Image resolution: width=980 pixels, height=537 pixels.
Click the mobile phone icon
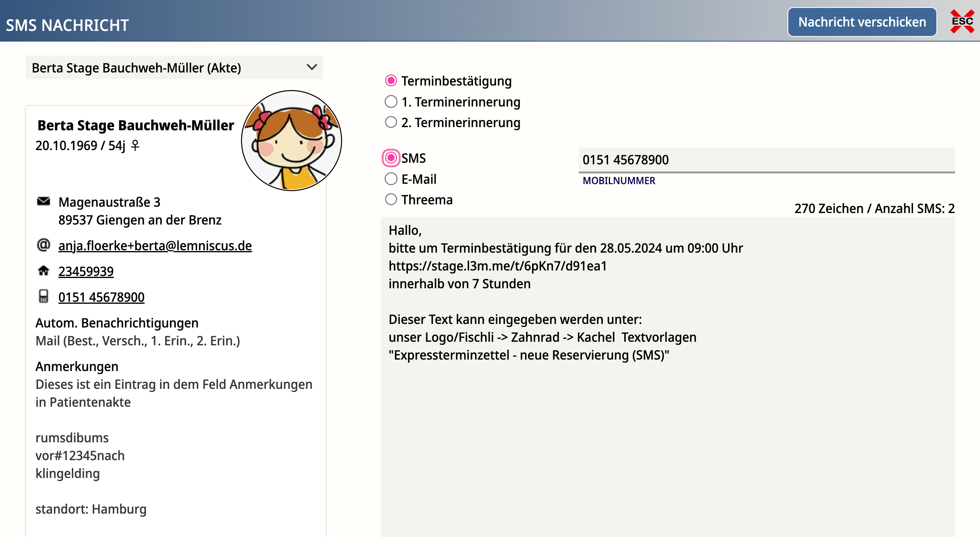pyautogui.click(x=43, y=297)
